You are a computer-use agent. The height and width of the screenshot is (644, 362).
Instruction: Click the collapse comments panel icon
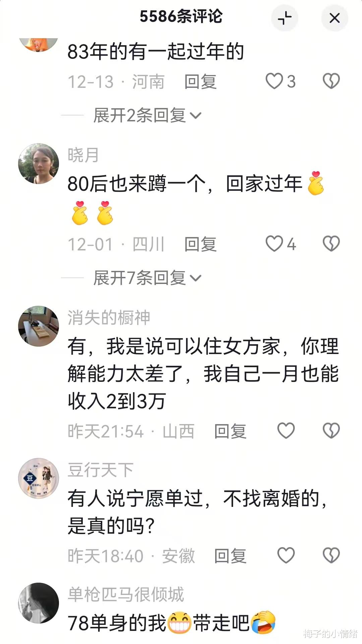click(285, 18)
